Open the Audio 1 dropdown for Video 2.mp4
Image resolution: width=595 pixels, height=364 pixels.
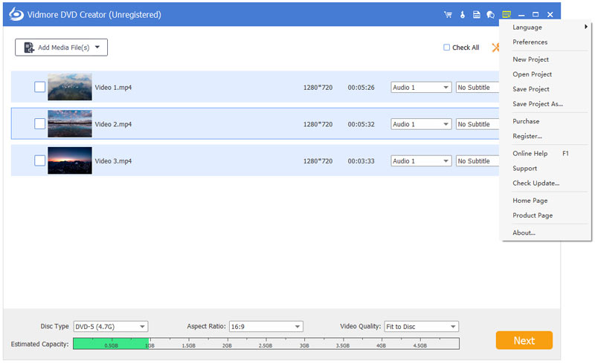pyautogui.click(x=421, y=124)
